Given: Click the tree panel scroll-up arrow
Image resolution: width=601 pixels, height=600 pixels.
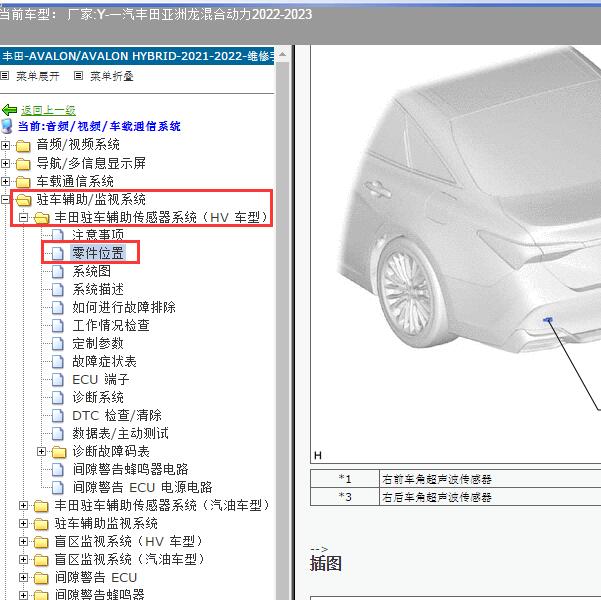Looking at the screenshot, I should pos(282,54).
